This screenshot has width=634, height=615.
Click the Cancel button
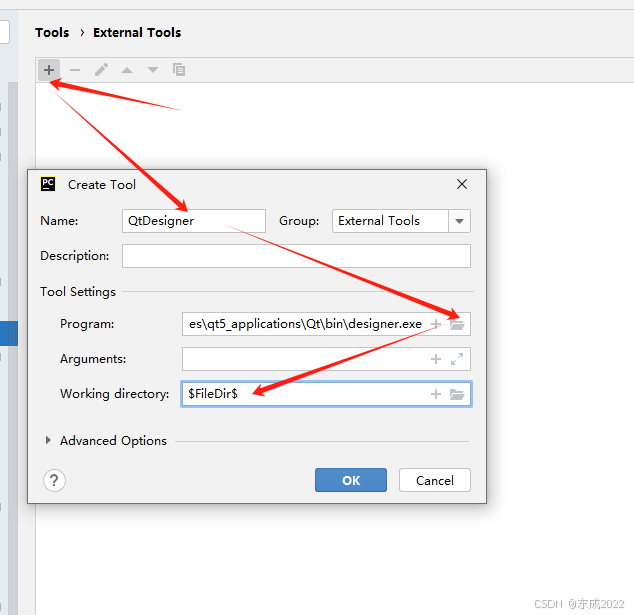click(435, 480)
